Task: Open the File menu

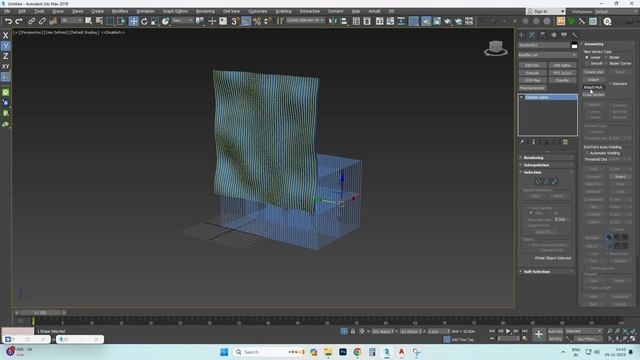Action: (7, 11)
